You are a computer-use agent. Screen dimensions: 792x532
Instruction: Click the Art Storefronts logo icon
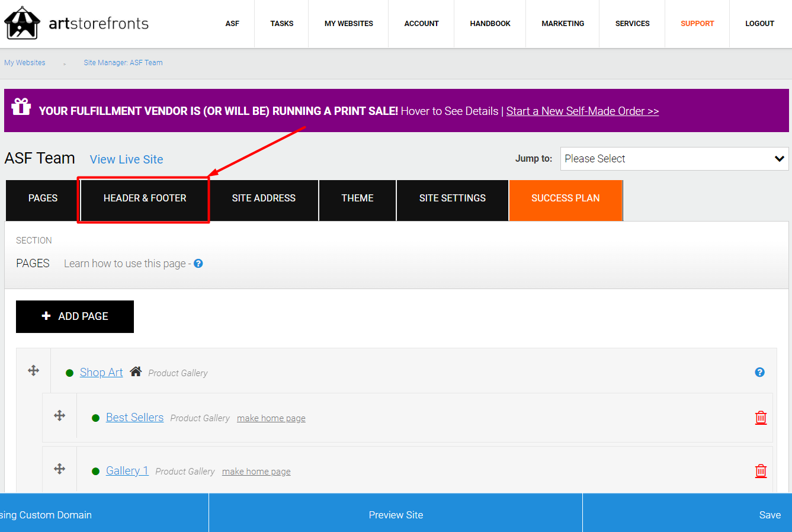pos(23,23)
